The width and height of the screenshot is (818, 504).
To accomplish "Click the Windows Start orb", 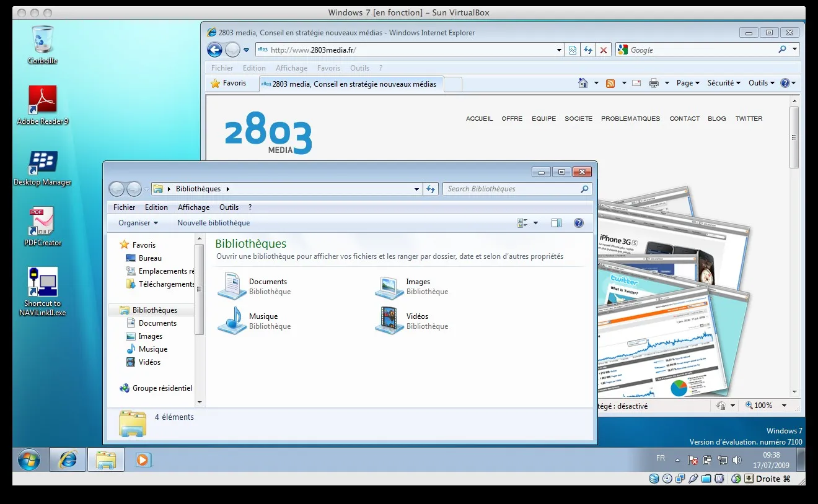I will click(x=29, y=459).
